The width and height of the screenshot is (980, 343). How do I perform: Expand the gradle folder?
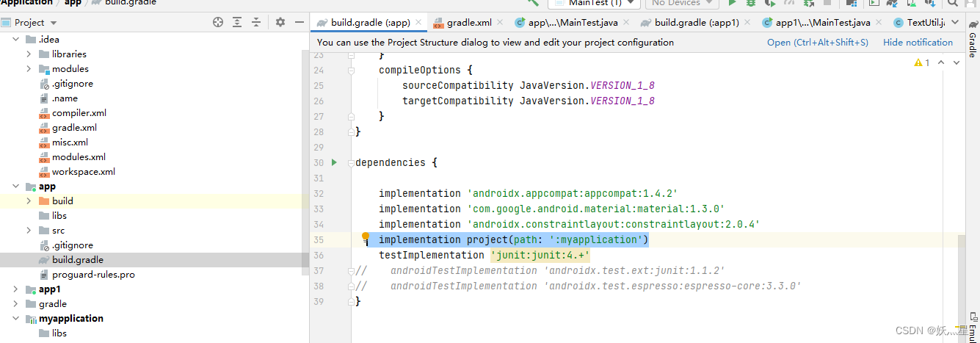tap(15, 304)
